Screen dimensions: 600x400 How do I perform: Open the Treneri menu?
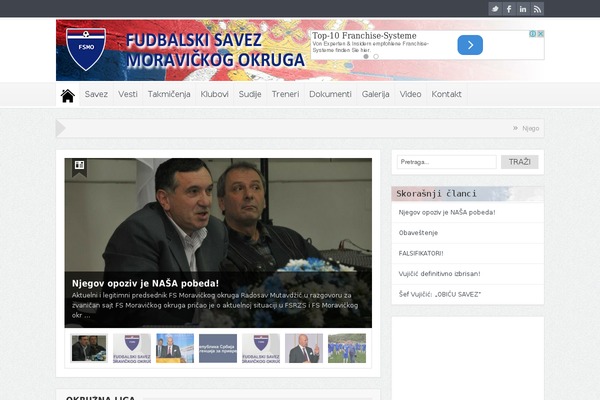(x=285, y=94)
